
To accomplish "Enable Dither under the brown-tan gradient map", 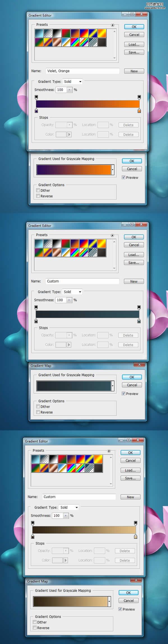I will pyautogui.click(x=35, y=622).
